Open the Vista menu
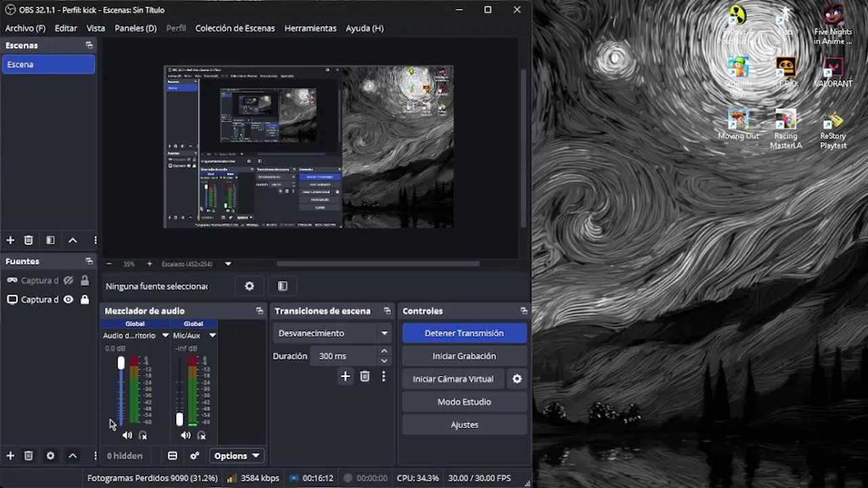 point(96,28)
